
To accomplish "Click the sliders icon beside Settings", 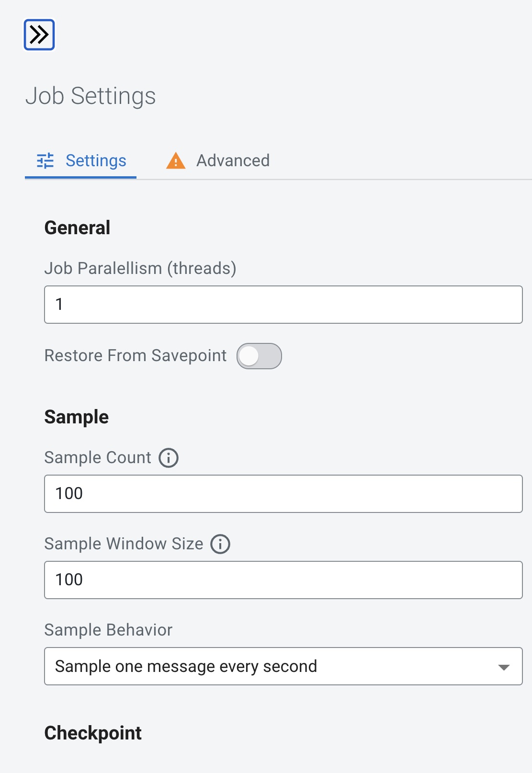I will click(x=45, y=161).
